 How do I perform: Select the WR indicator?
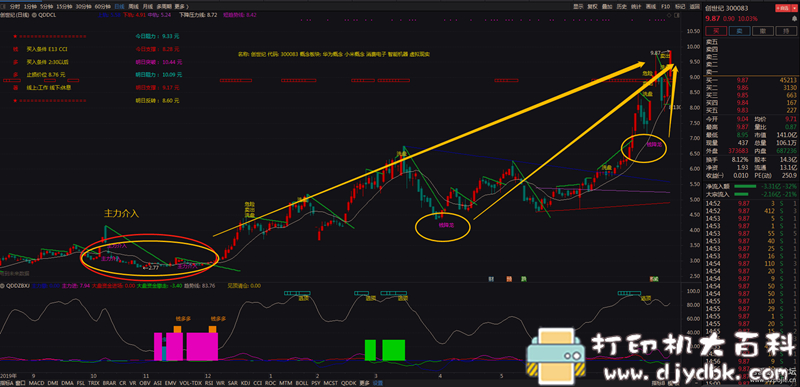click(220, 382)
